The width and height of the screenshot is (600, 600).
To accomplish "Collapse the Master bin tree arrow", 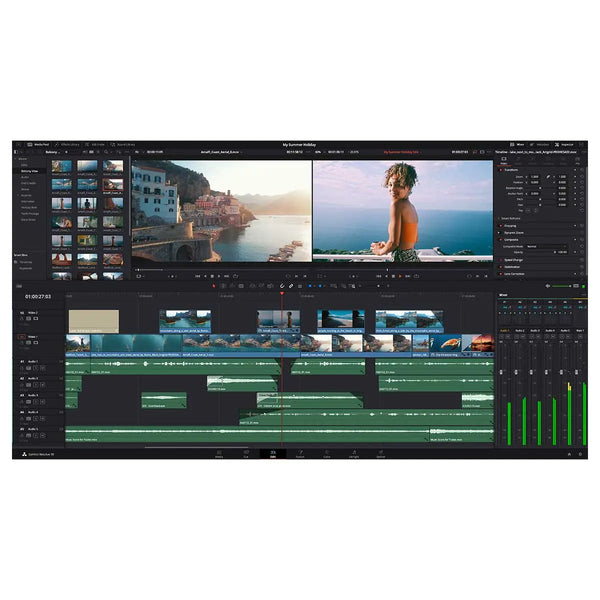I will 16,158.
